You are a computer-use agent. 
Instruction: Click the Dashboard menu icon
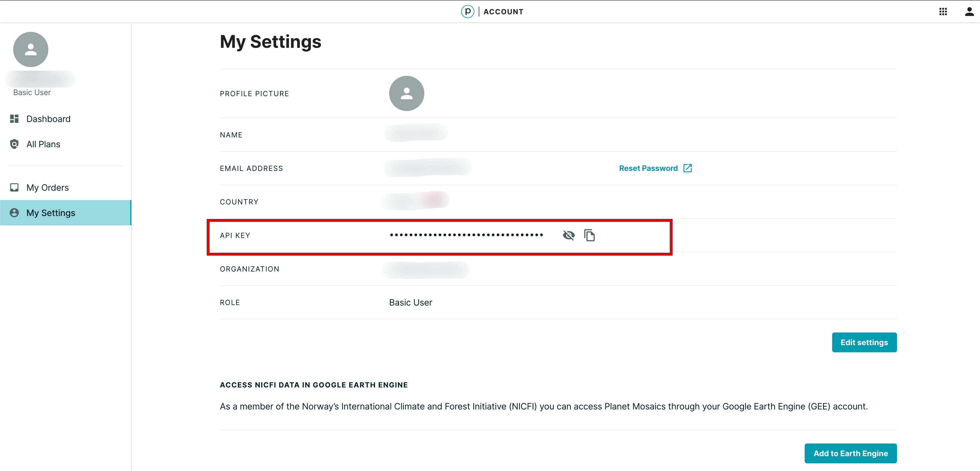pyautogui.click(x=14, y=118)
